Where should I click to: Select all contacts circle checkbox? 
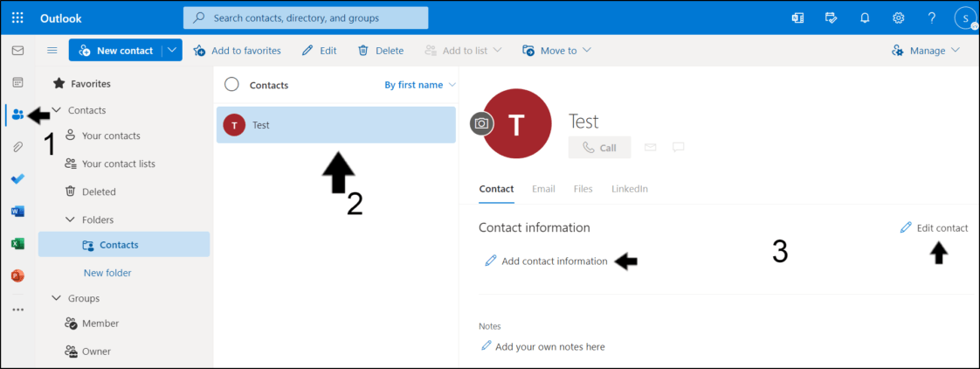pos(231,85)
